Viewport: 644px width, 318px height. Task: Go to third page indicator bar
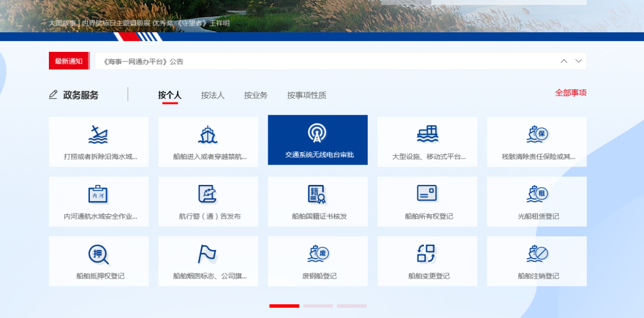352,305
